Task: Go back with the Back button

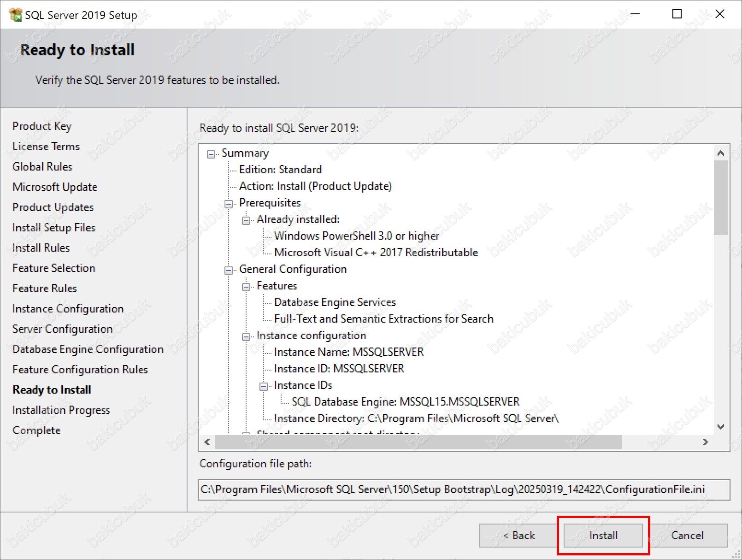Action: coord(518,536)
